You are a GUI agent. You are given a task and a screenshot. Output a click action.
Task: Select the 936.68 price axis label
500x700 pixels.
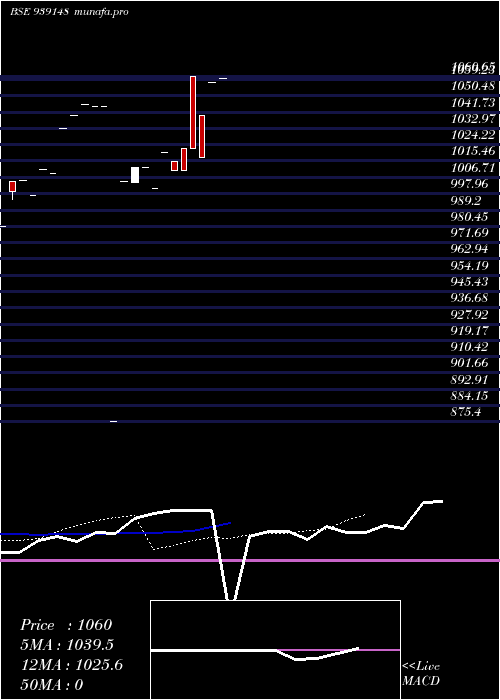[470, 298]
